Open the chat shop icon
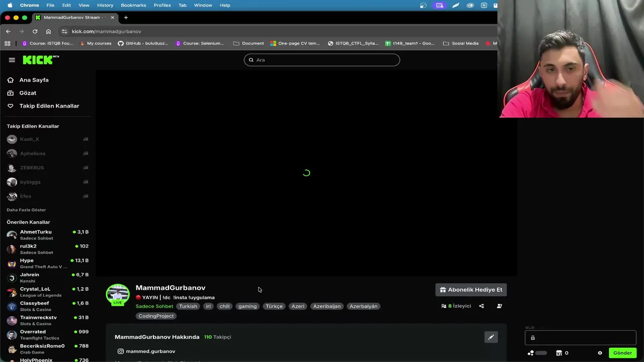 (559, 353)
